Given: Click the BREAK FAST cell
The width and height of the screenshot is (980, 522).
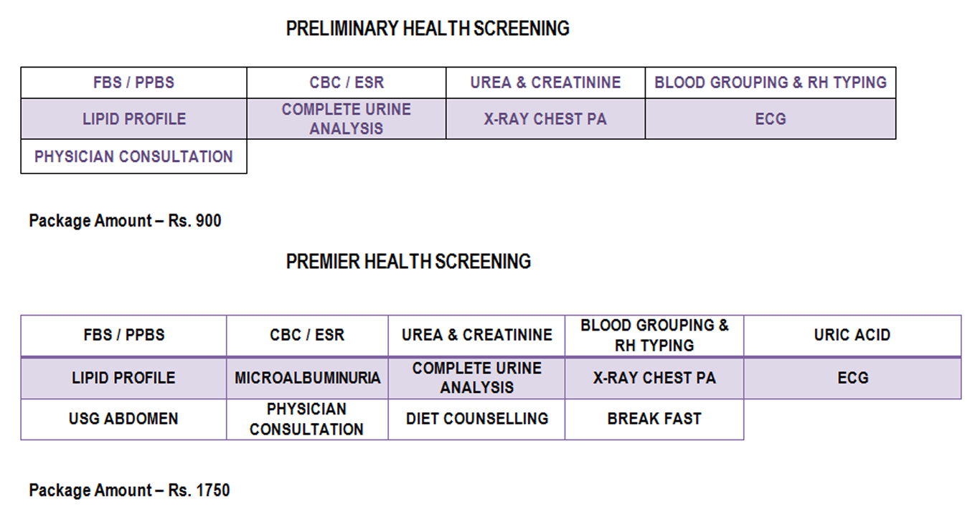Looking at the screenshot, I should pos(654,419).
